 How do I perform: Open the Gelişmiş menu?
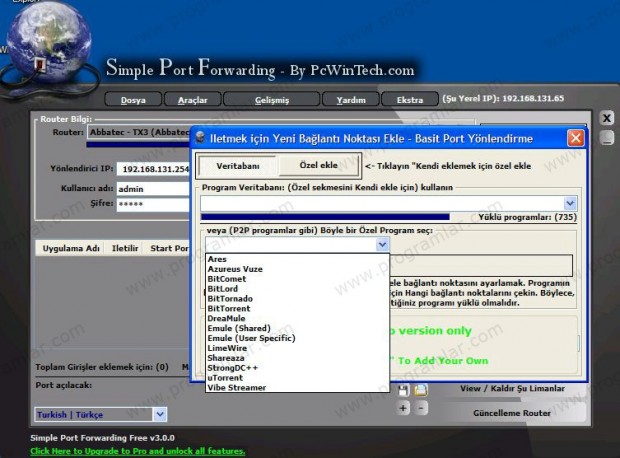pos(272,100)
